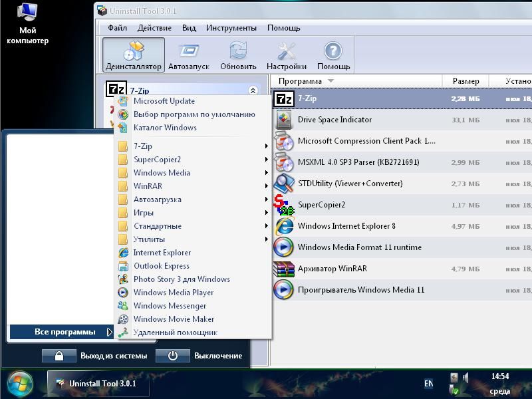Sort list by Программа column header
The height and width of the screenshot is (399, 532).
click(x=301, y=81)
